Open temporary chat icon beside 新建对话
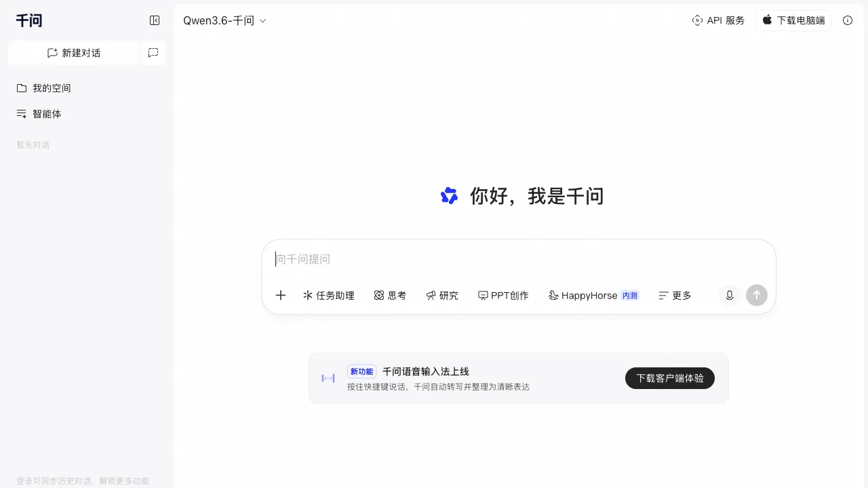Image resolution: width=868 pixels, height=488 pixels. (153, 53)
